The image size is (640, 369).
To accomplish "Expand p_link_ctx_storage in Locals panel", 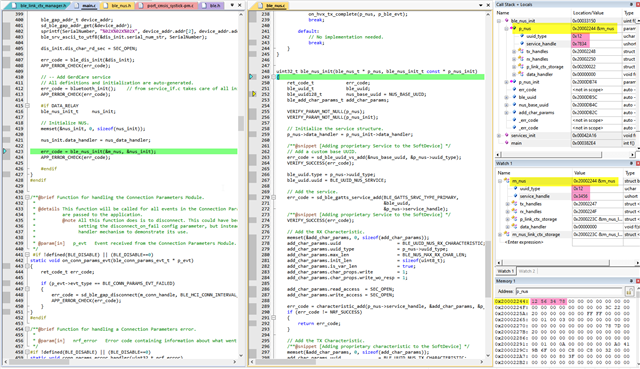I will click(x=514, y=67).
